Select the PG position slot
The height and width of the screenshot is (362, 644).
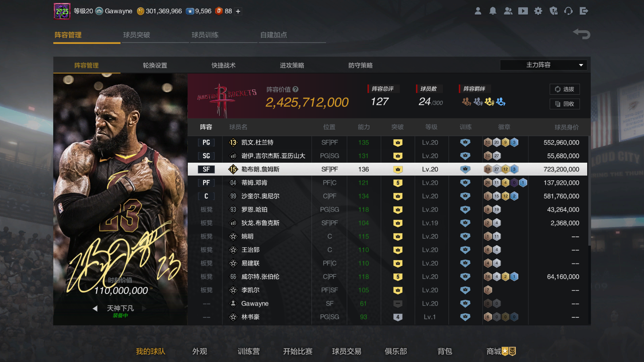click(206, 143)
